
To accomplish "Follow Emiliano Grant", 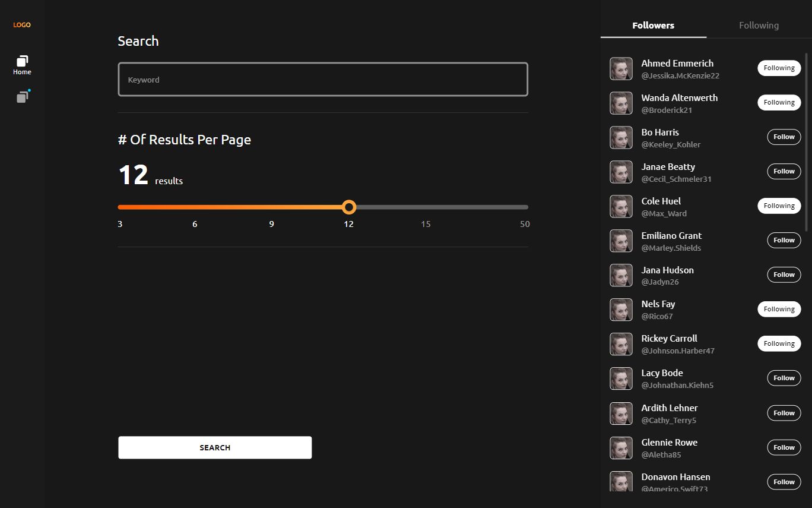I will click(x=784, y=241).
